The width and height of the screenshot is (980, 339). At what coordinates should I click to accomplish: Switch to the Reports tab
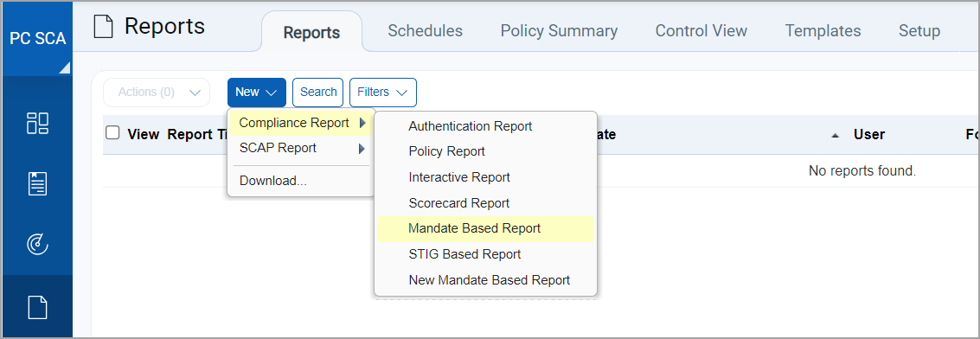click(311, 32)
